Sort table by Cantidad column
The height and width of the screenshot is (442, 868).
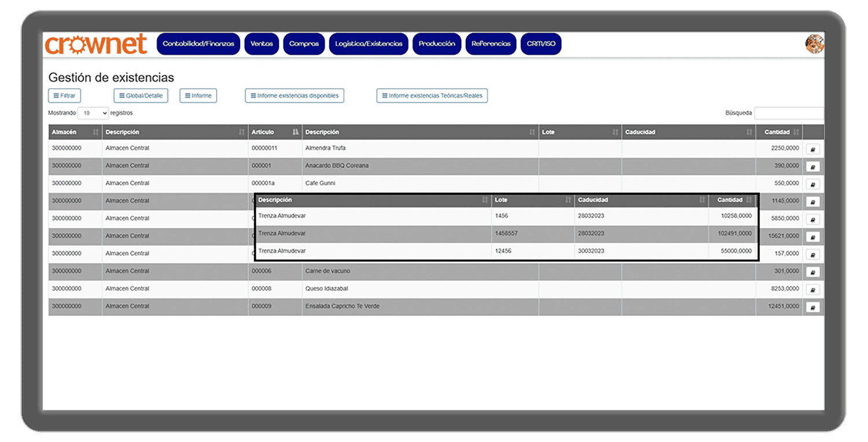coord(778,132)
